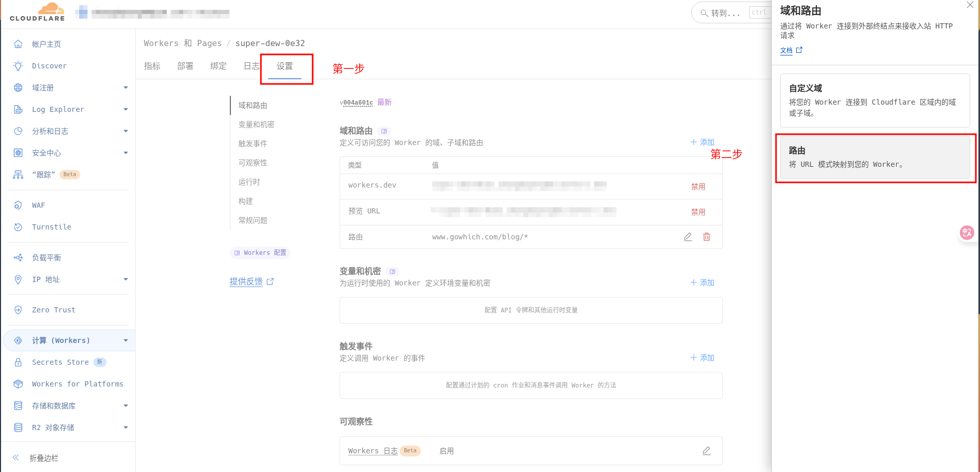Click the Secrets Store lock icon
This screenshot has height=472, width=980.
point(18,362)
